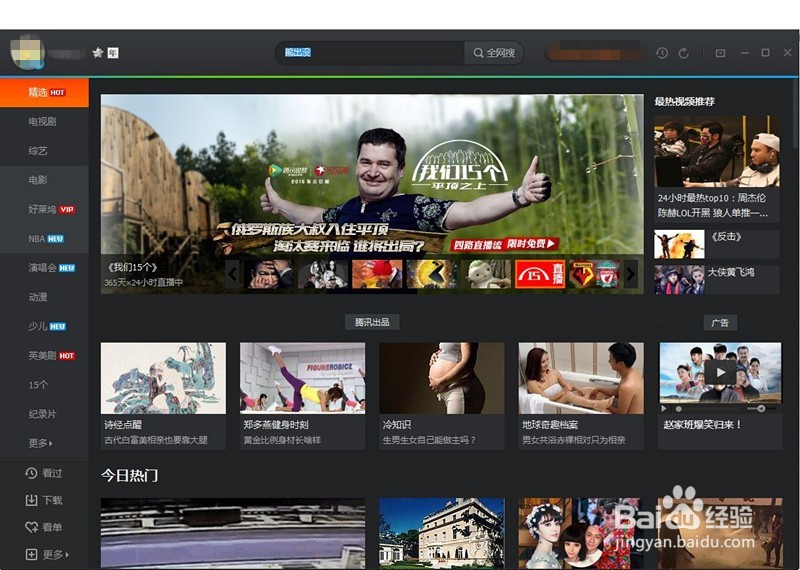This screenshot has width=800, height=570.
Task: Open the 演唱会 category
Action: click(44, 268)
